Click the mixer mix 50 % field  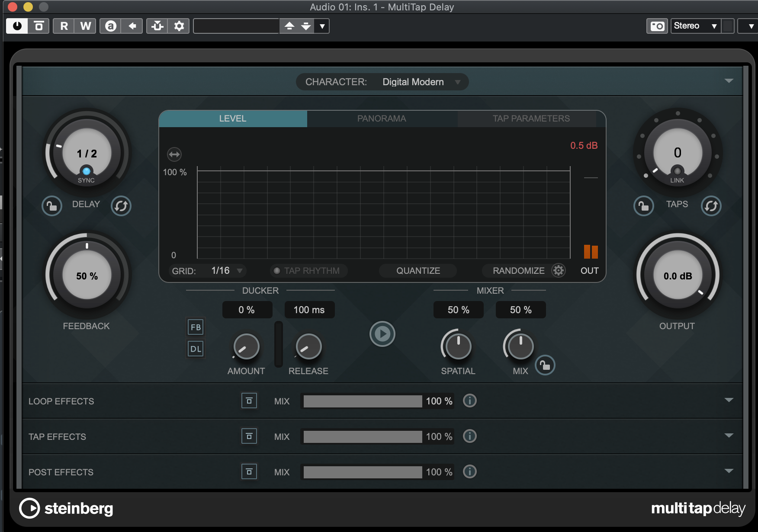coord(520,310)
